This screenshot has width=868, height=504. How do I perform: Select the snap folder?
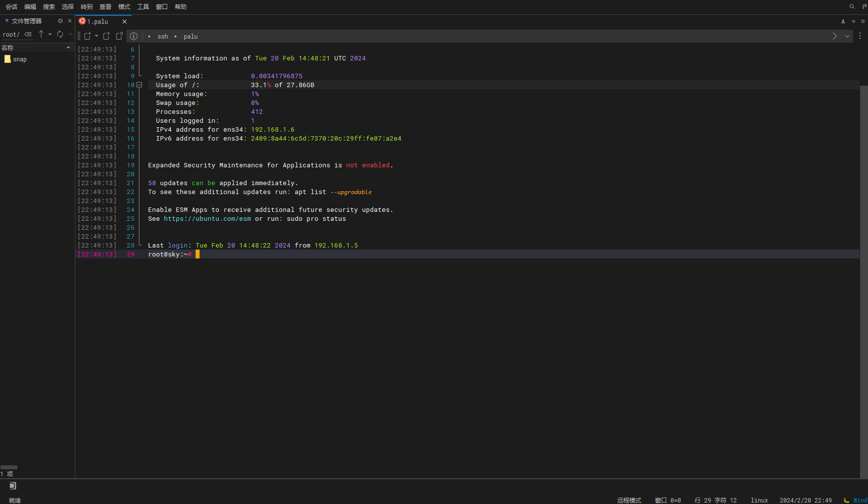coord(20,59)
